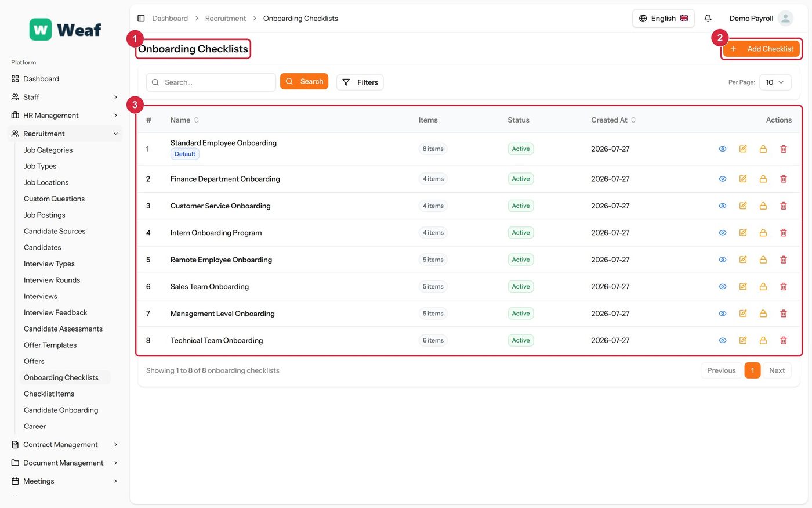Image resolution: width=812 pixels, height=508 pixels.
Task: Edit the Customer Service Onboarding checklist
Action: click(x=743, y=206)
